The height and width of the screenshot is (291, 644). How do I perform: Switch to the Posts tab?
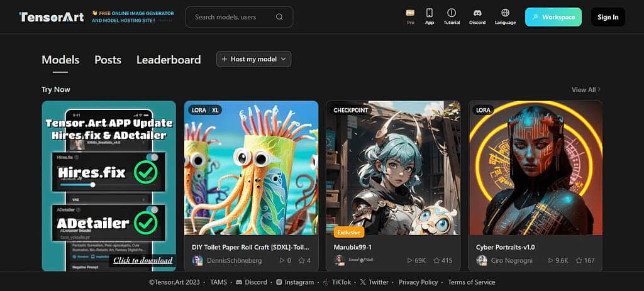108,60
